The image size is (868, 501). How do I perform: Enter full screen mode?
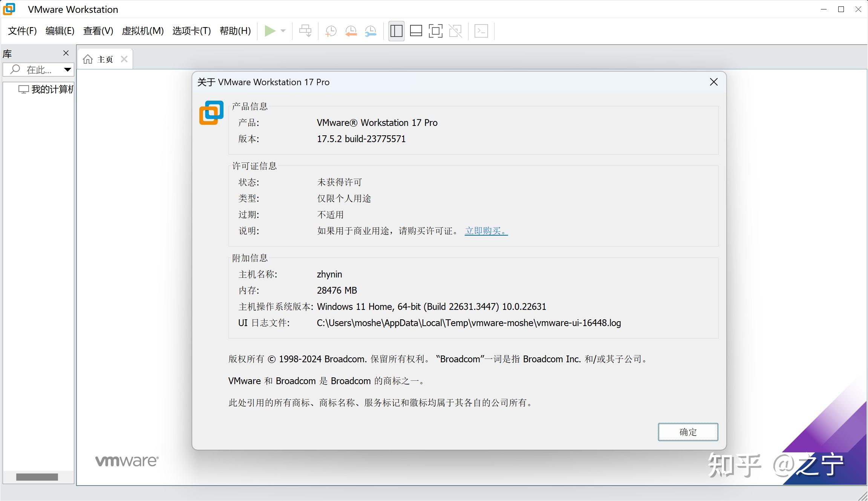435,31
